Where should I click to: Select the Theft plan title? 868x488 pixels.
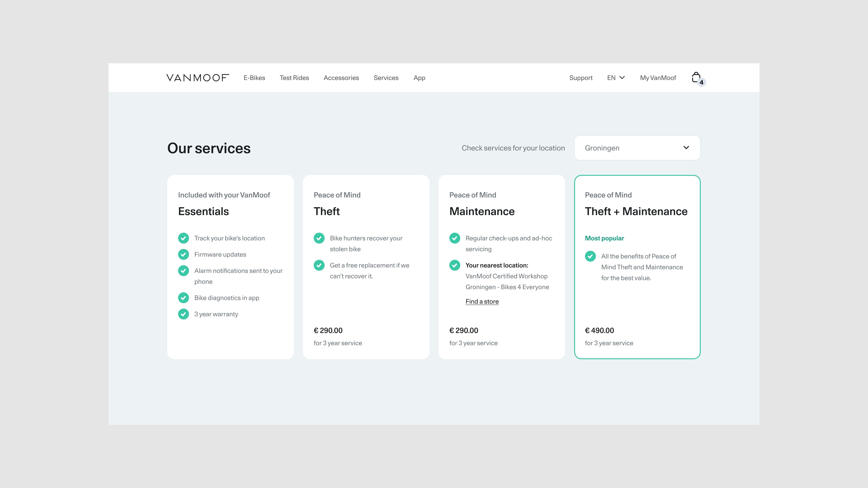[x=326, y=211]
